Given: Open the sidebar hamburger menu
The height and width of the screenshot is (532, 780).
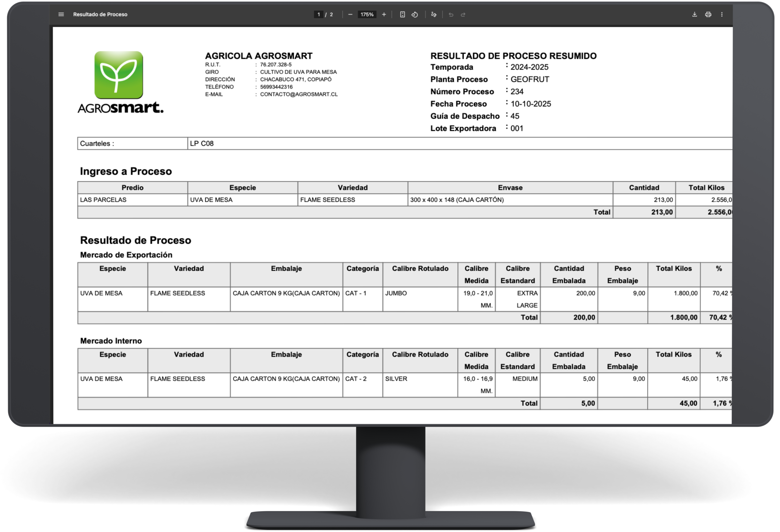Looking at the screenshot, I should [x=61, y=14].
